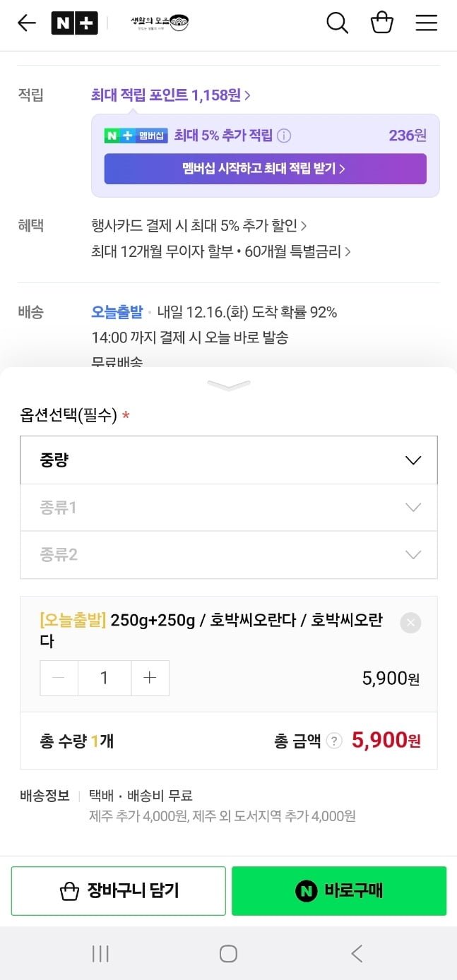Collapse the option panel with the chevron handle

coord(229,386)
